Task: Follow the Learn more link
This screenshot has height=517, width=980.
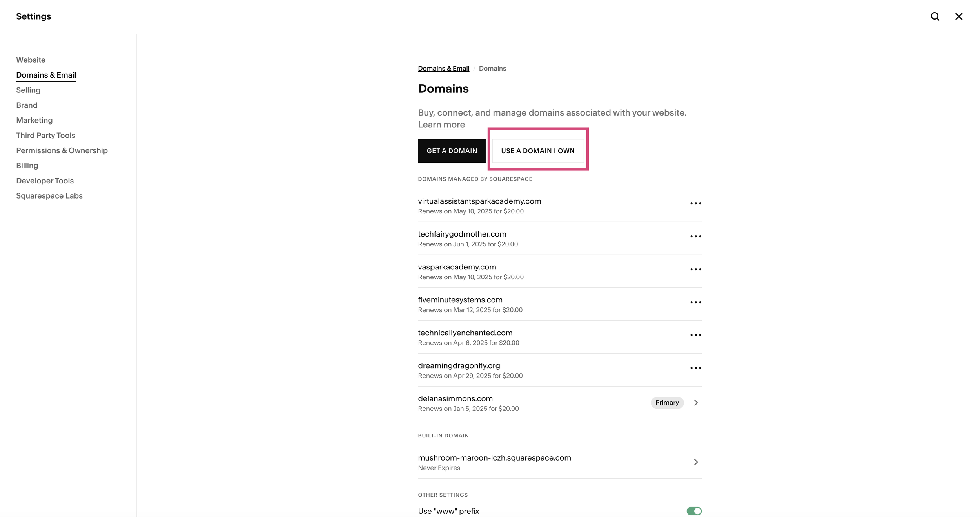Action: point(441,125)
